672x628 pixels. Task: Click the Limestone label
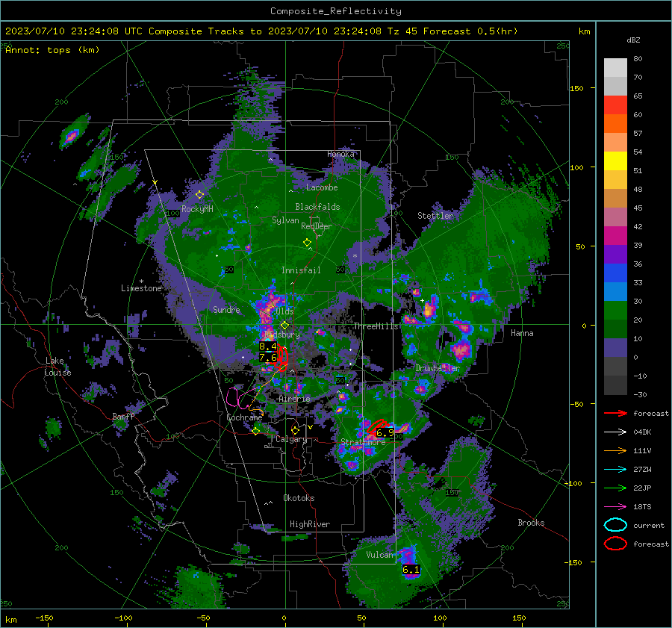coord(141,288)
